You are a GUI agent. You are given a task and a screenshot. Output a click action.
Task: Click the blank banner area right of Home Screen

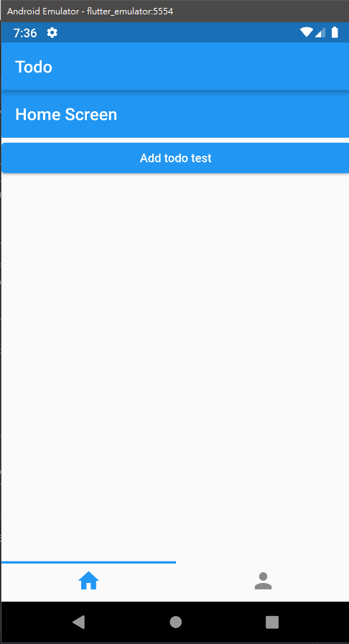[x=233, y=114]
